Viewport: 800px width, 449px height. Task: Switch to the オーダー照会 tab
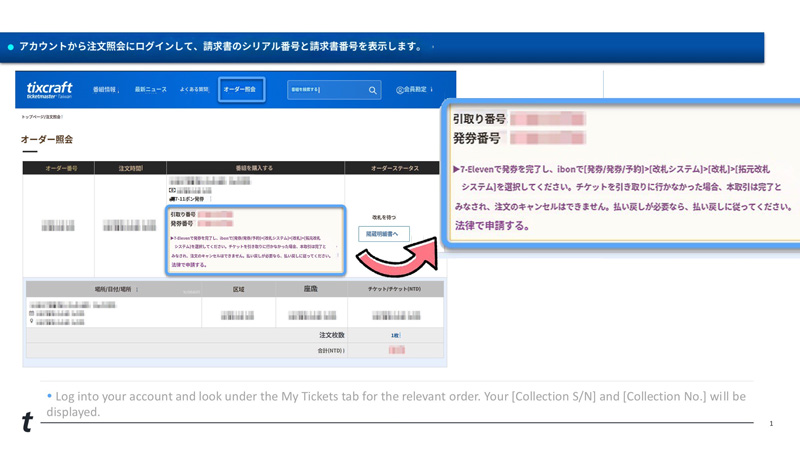pyautogui.click(x=240, y=90)
